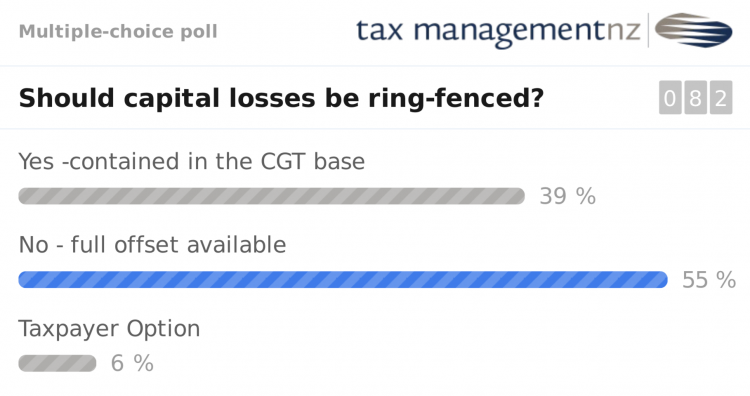The height and width of the screenshot is (396, 750).
Task: Click the word Yes in first option
Action: coord(36,161)
